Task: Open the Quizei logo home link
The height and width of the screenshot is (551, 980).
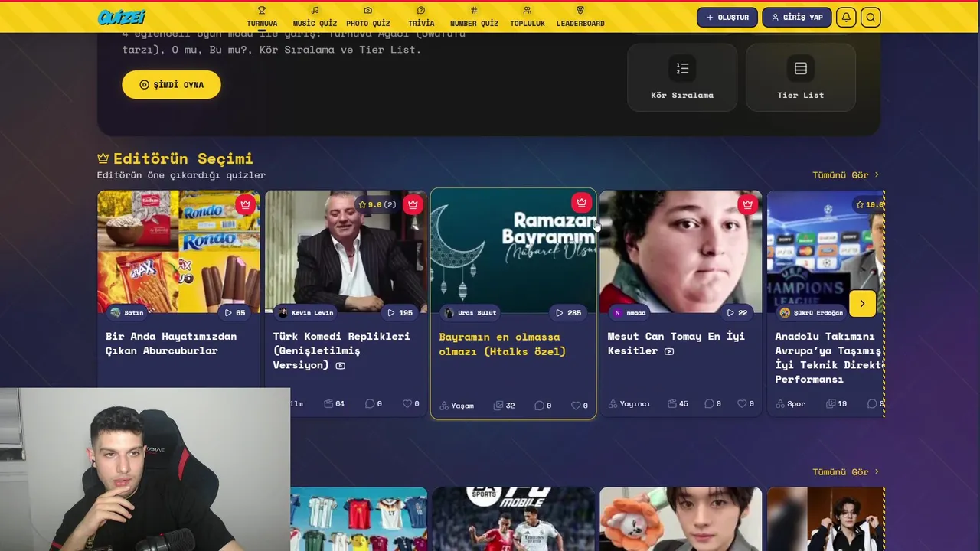Action: tap(121, 17)
